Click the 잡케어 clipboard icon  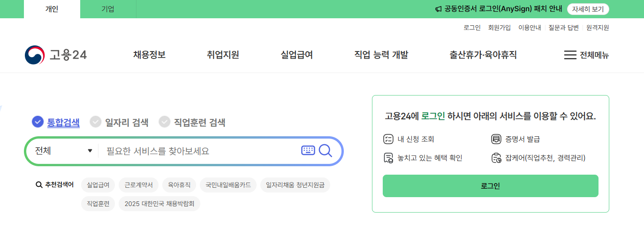pyautogui.click(x=496, y=158)
